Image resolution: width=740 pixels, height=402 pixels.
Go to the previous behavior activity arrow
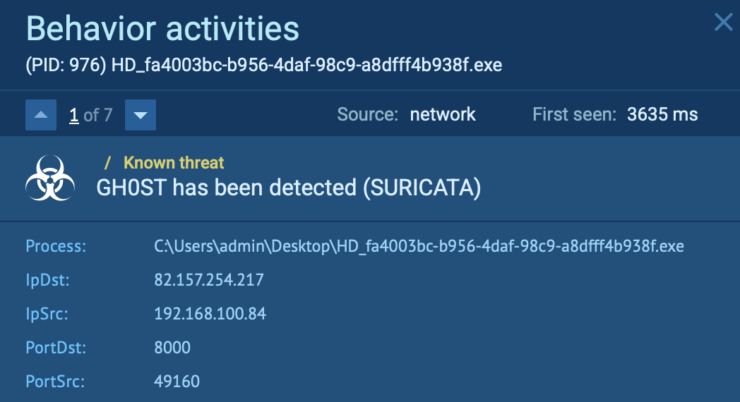[42, 115]
